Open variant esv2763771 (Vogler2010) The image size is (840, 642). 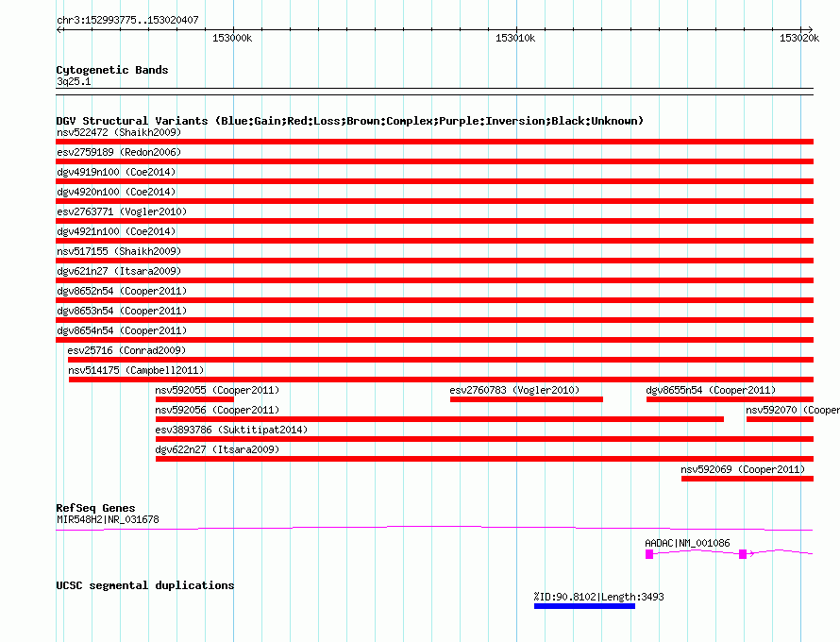click(x=122, y=211)
